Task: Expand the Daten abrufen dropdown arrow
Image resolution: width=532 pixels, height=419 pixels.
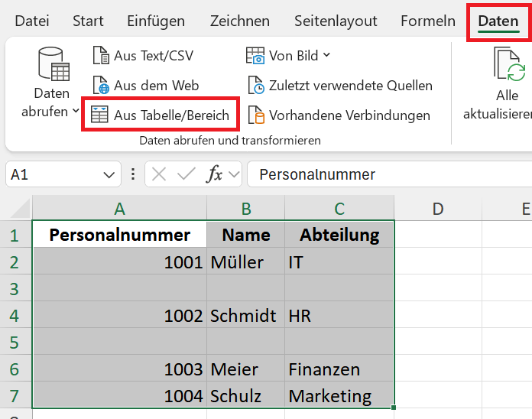Action: coord(76,111)
